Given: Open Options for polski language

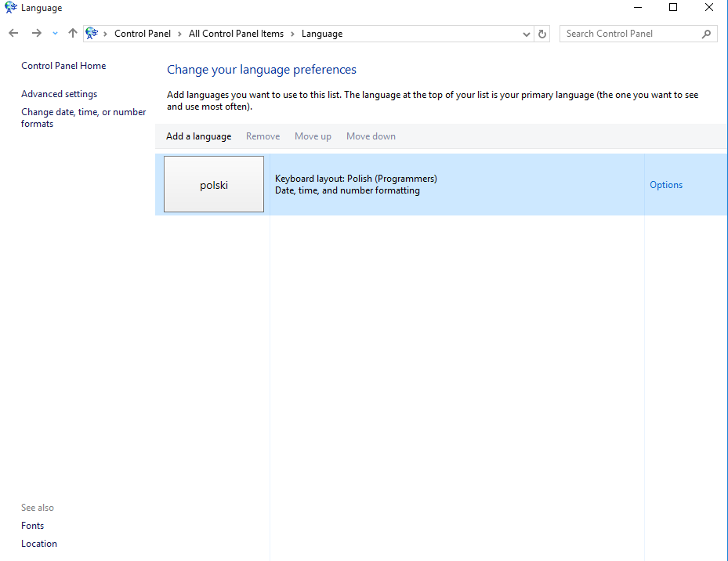Looking at the screenshot, I should [666, 185].
